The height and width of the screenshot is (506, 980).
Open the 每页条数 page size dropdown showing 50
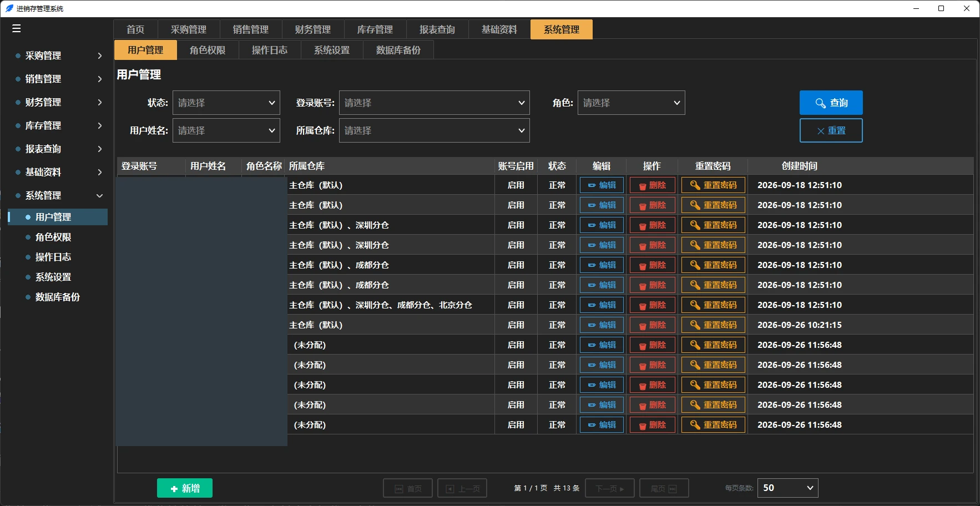coord(787,488)
